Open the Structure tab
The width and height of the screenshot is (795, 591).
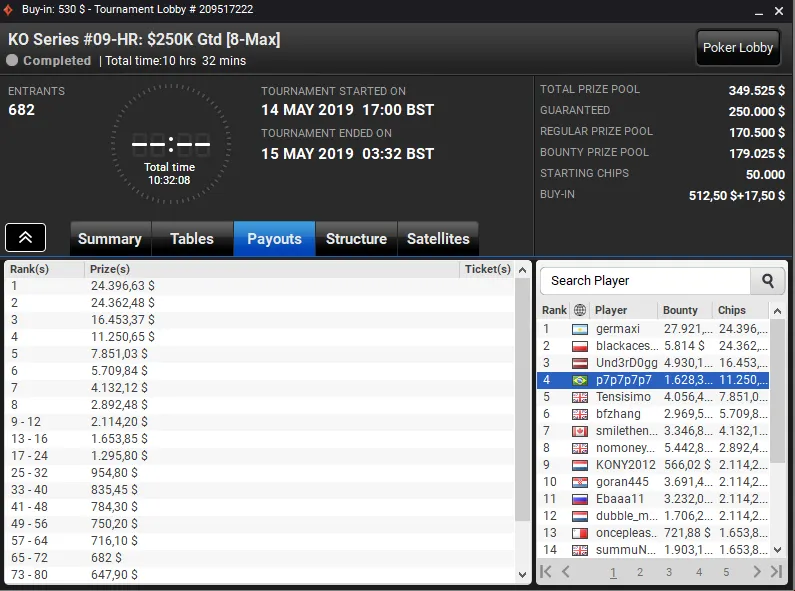pos(356,239)
